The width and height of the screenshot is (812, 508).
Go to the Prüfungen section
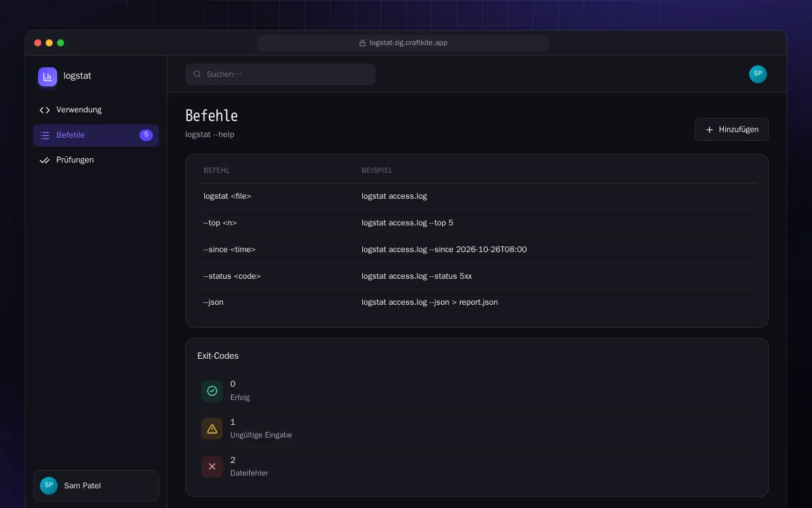pyautogui.click(x=96, y=160)
